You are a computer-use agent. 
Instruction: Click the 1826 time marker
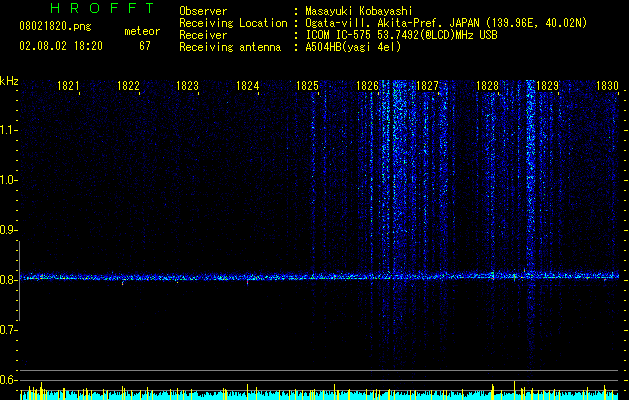click(367, 86)
